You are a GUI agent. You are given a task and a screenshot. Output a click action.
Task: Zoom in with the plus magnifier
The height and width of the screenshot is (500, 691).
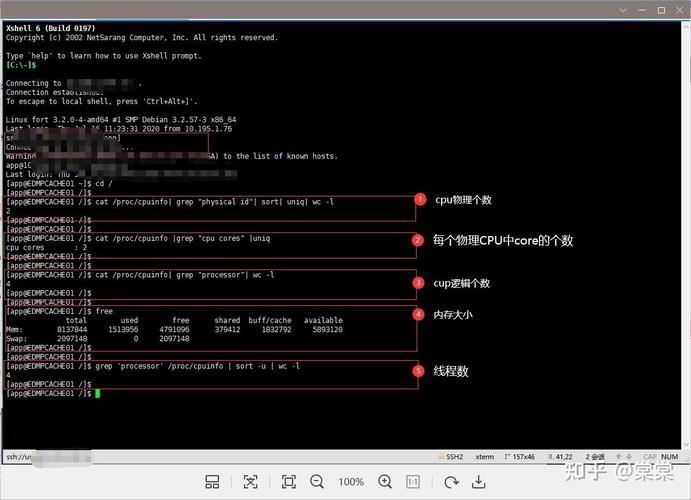[x=385, y=482]
